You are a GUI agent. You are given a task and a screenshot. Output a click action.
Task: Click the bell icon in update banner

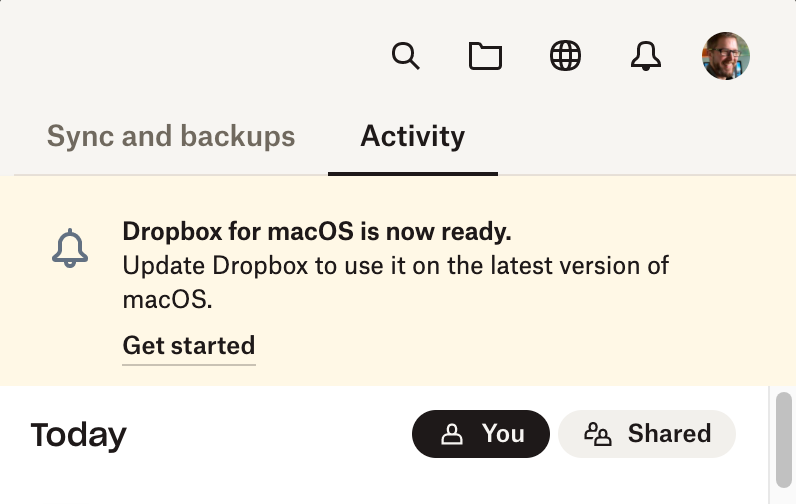click(x=70, y=249)
